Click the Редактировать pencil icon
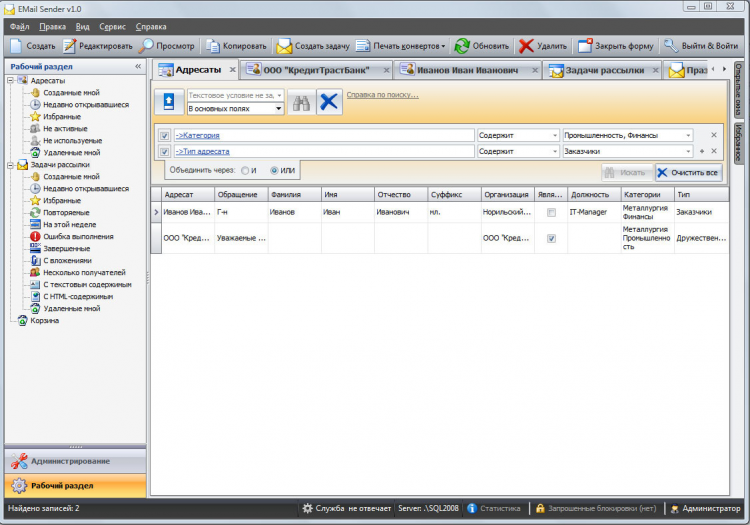 pos(69,46)
